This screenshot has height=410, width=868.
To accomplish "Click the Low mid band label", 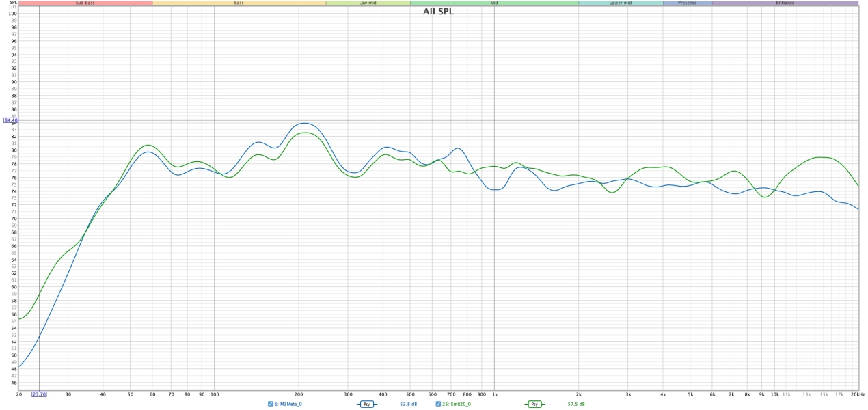I will pyautogui.click(x=368, y=3).
